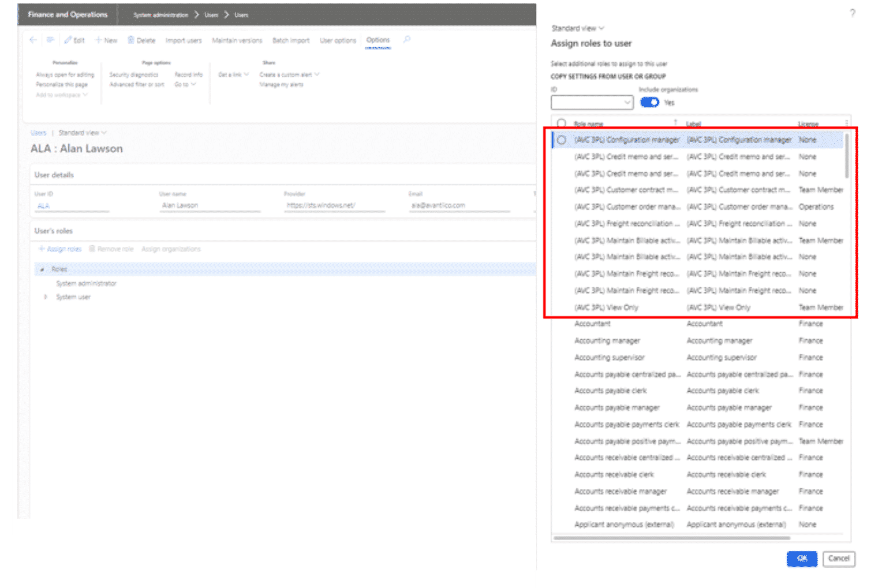
Task: Click the User name field Alan Lawson
Action: click(x=210, y=206)
